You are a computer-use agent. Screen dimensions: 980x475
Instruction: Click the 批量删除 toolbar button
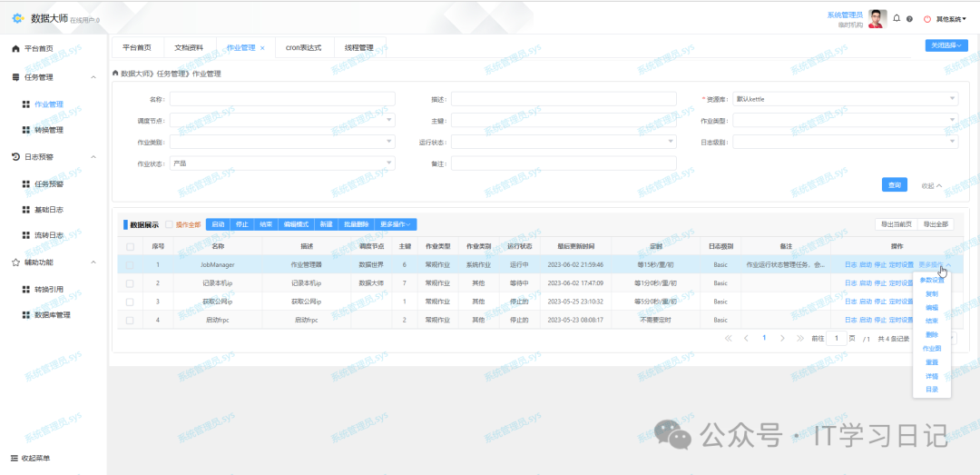pos(357,224)
